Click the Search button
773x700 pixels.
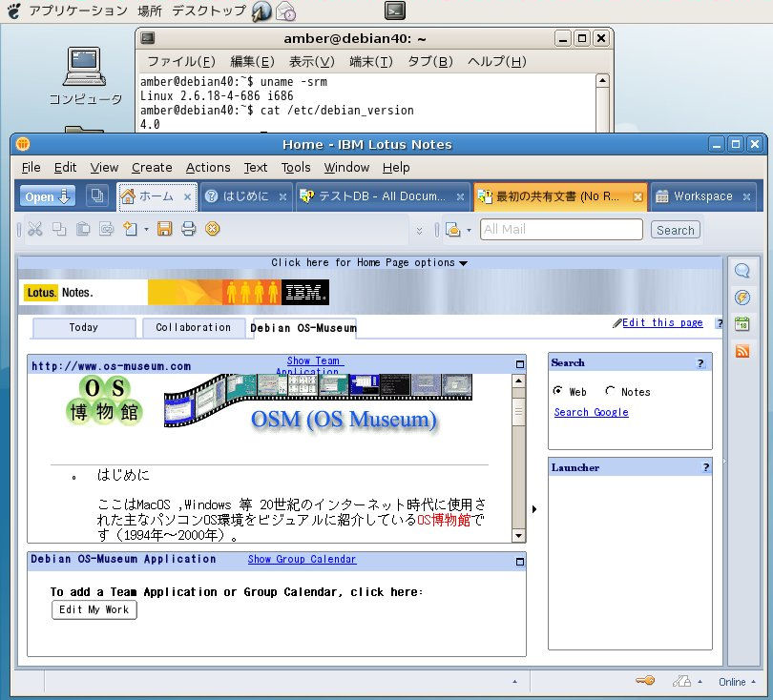coord(675,230)
